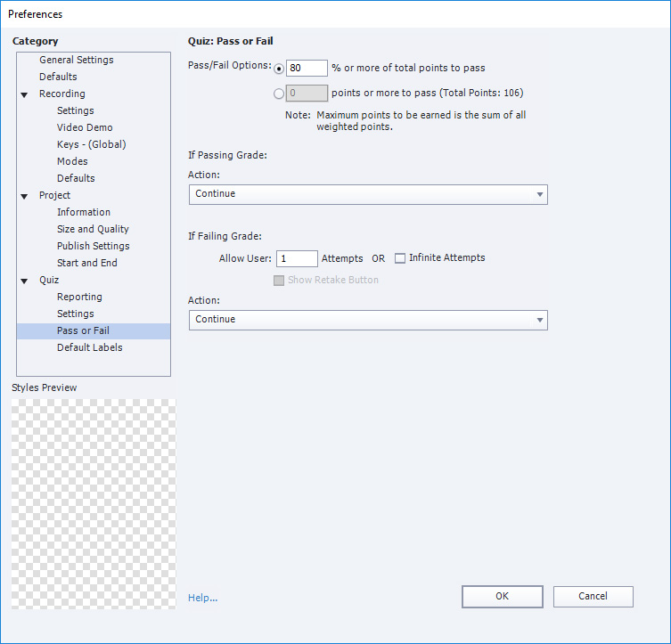Open Publish Settings category
Screen dimensions: 671x644
pyautogui.click(x=94, y=246)
